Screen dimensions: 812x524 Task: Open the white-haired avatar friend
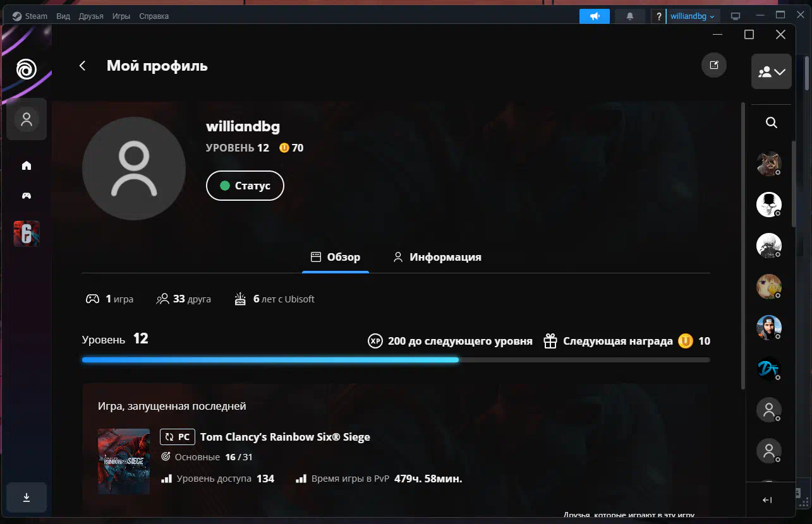[x=769, y=246]
